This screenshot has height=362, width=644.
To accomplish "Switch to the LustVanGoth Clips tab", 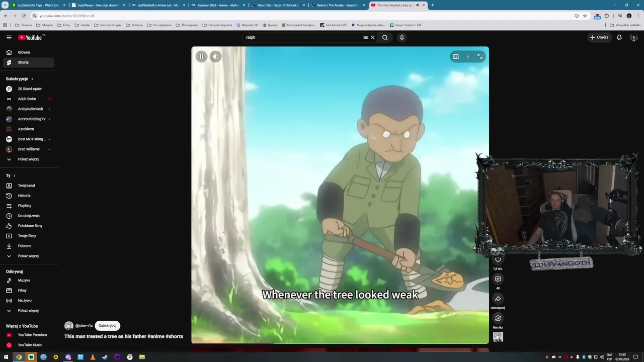I will 38,5.
